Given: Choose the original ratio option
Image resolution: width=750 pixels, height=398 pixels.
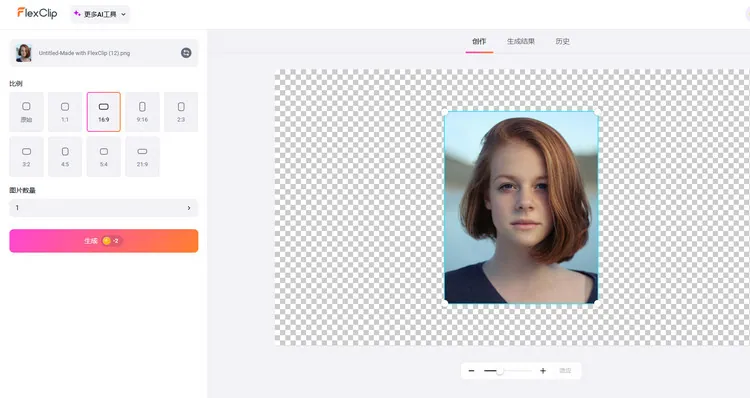Looking at the screenshot, I should (x=26, y=112).
